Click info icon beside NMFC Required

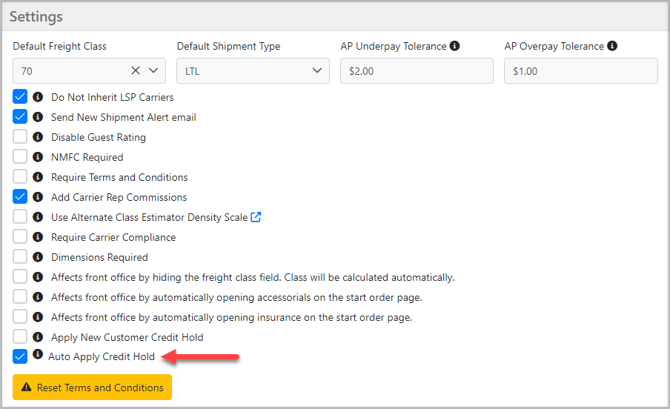[38, 157]
